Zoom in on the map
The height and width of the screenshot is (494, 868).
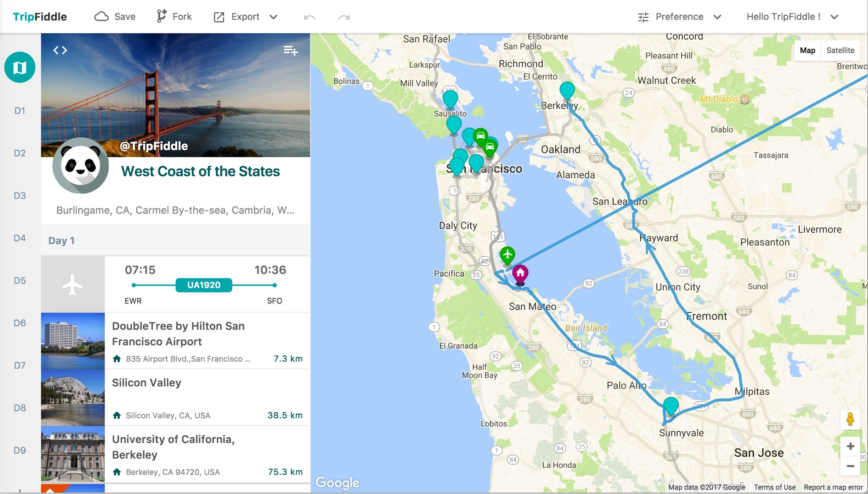click(x=850, y=447)
